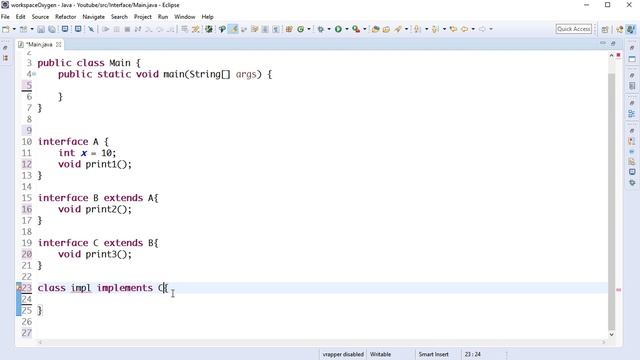Click the Forward navigation arrow icon
The image size is (640, 360).
tap(482, 29)
